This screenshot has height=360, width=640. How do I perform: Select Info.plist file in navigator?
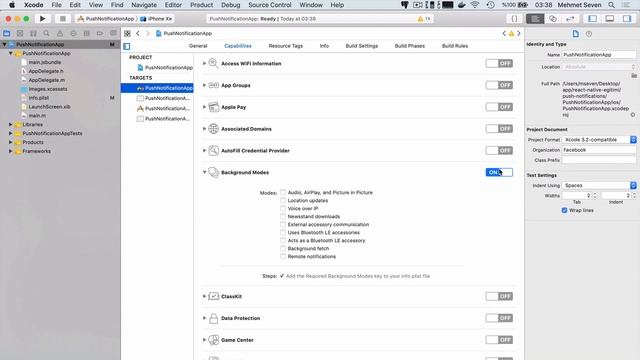[x=39, y=98]
